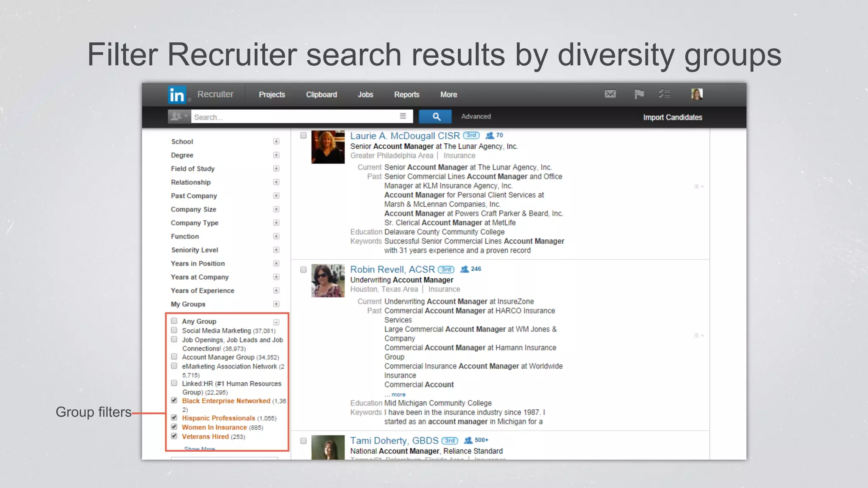This screenshot has width=868, height=488.
Task: Select Laurie A. McDougall result checkbox
Action: coord(303,136)
